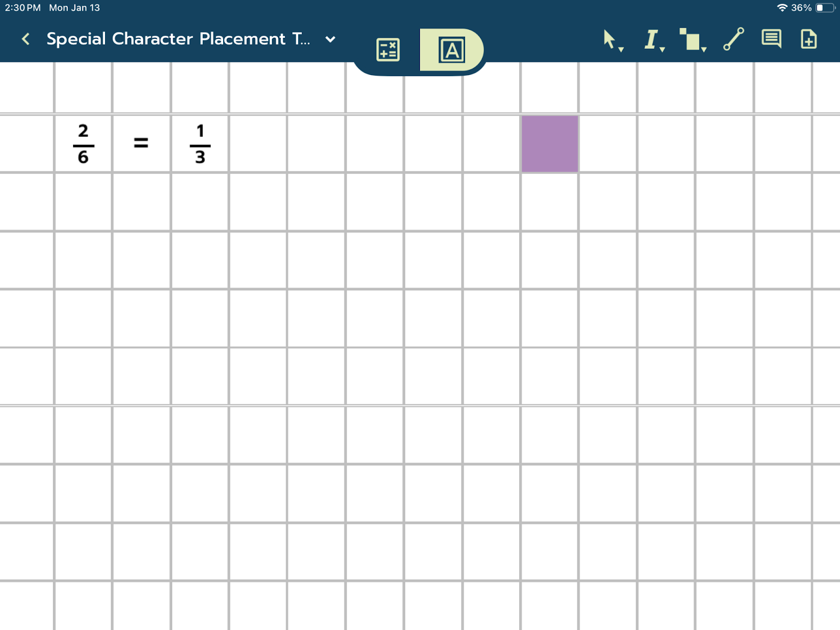Switch to the text keyboard mode
This screenshot has width=840, height=630.
[x=451, y=50]
